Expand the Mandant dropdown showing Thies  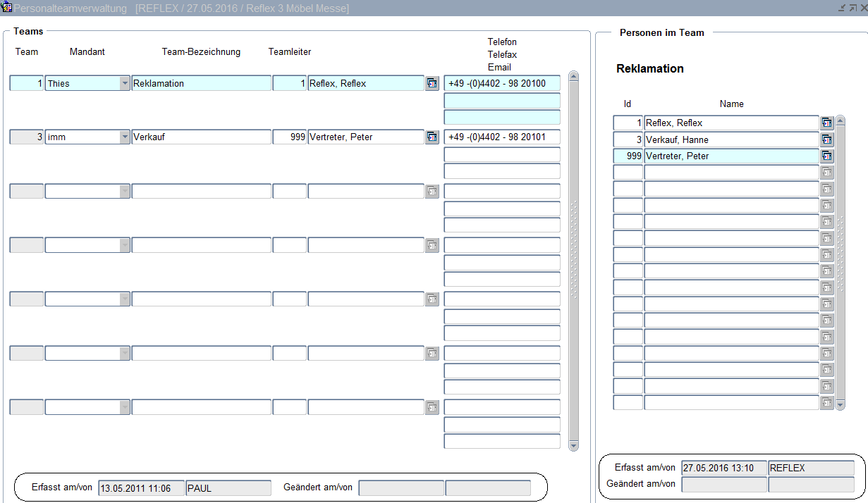125,84
